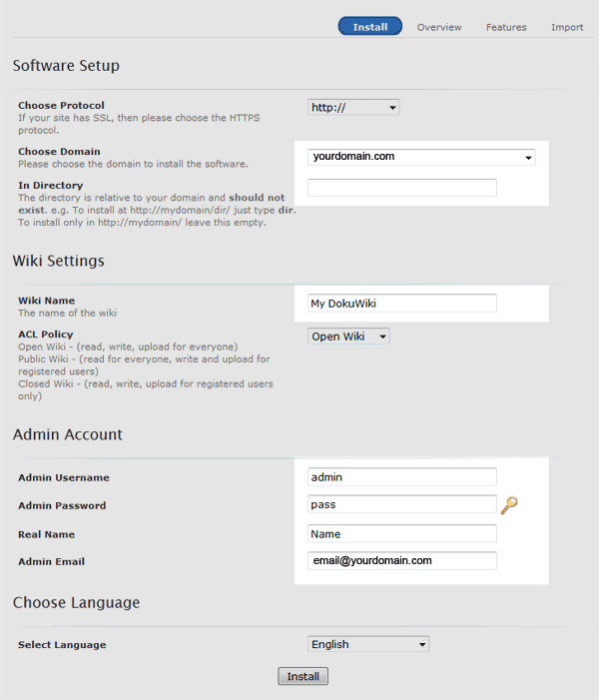
Task: Click the Choose Domain label
Action: pos(59,152)
